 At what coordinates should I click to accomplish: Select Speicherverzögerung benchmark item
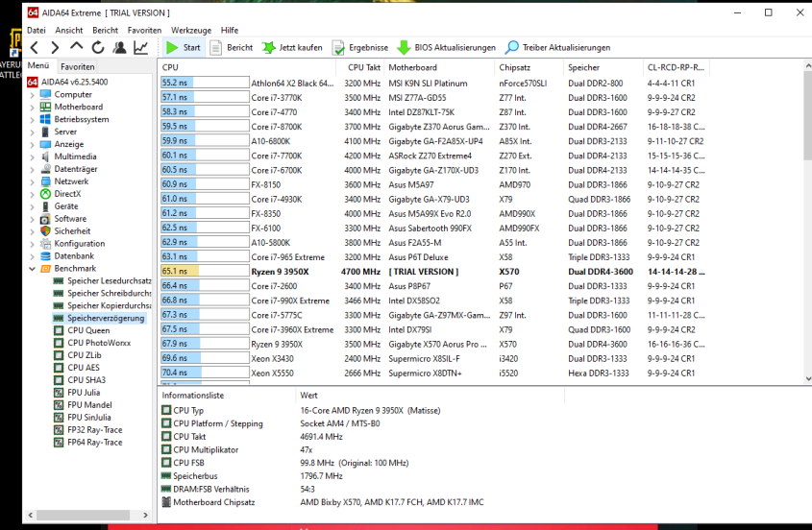pos(99,318)
